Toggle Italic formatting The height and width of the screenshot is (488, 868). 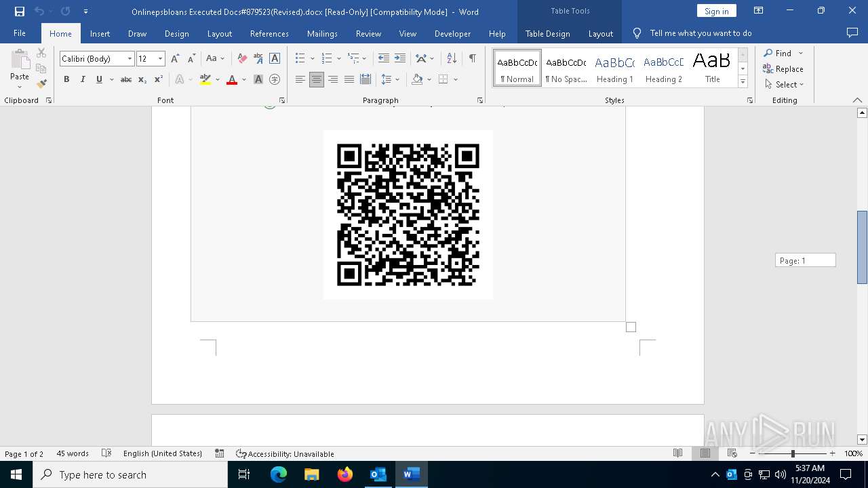pyautogui.click(x=83, y=79)
